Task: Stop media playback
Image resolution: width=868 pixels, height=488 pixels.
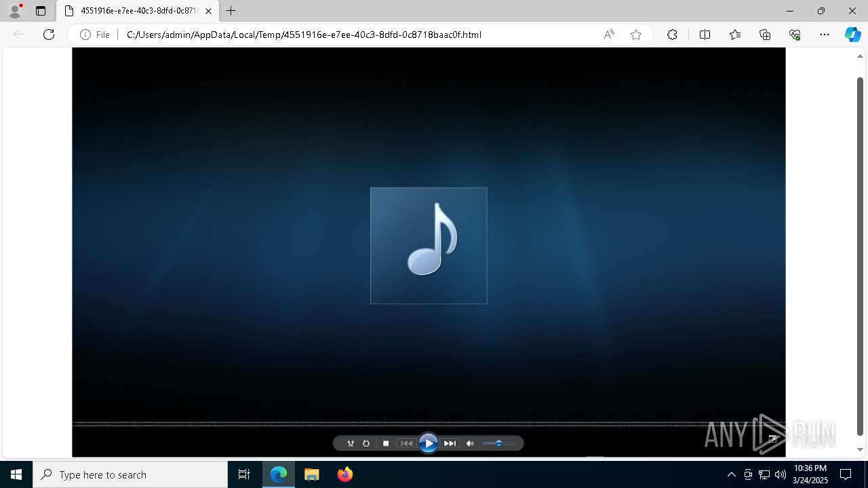Action: (386, 443)
